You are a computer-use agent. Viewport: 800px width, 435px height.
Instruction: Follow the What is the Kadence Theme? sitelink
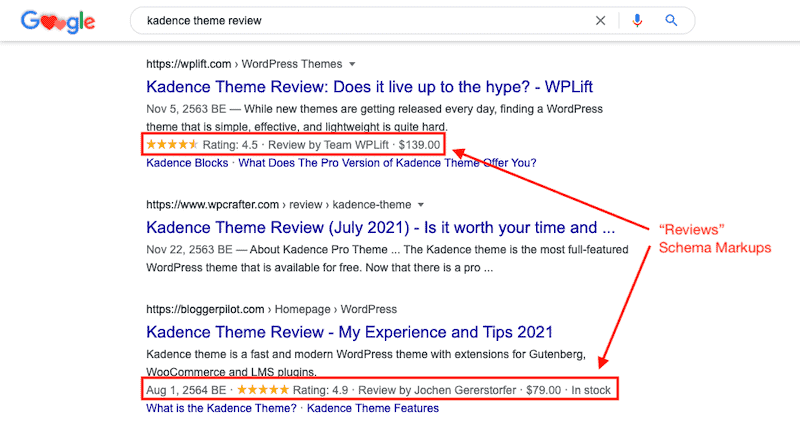[x=221, y=408]
